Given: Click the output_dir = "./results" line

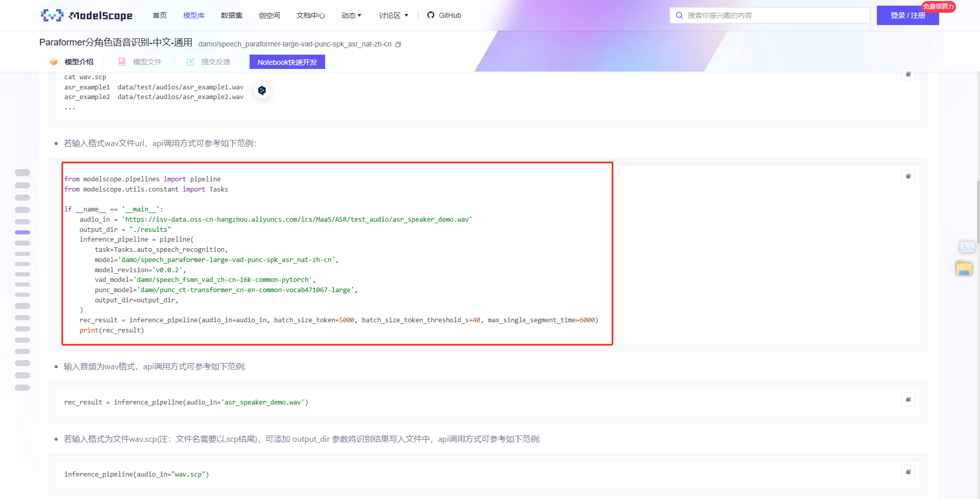Looking at the screenshot, I should pos(125,229).
